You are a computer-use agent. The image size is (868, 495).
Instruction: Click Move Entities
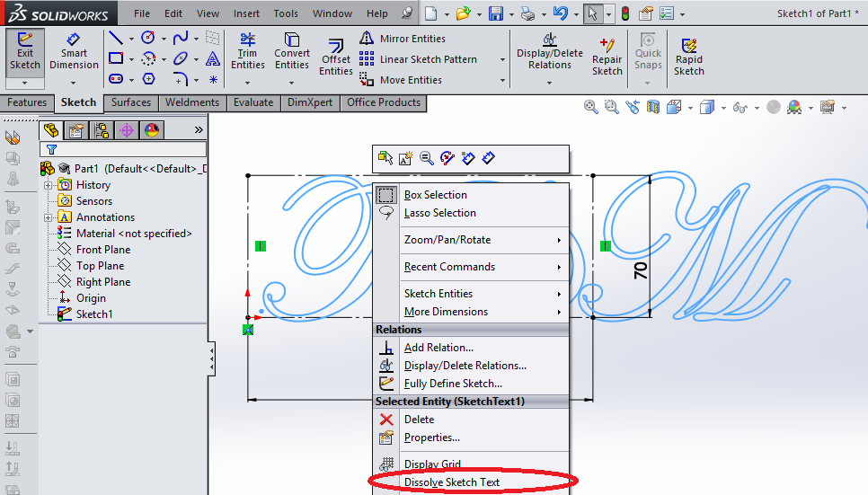[401, 80]
